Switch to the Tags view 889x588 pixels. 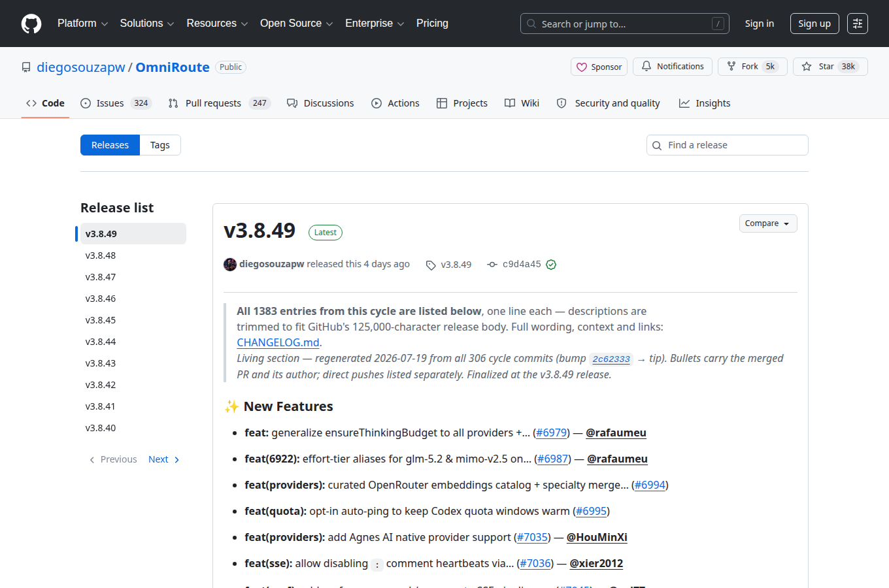pos(160,145)
